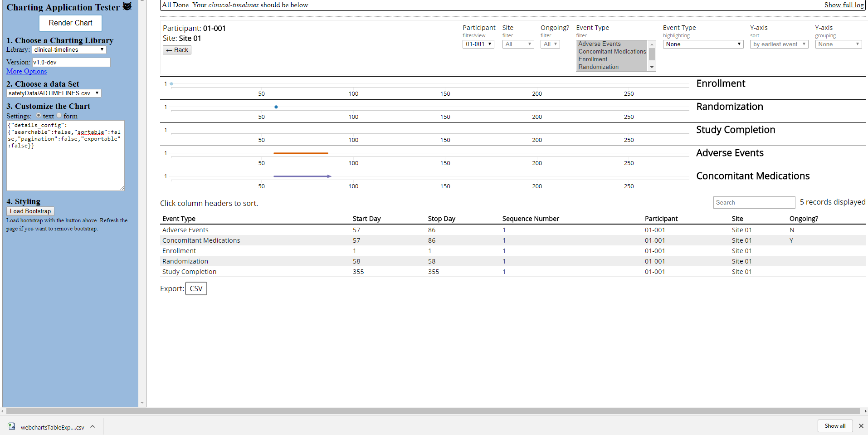
Task: Open the More Options link
Action: (x=26, y=71)
